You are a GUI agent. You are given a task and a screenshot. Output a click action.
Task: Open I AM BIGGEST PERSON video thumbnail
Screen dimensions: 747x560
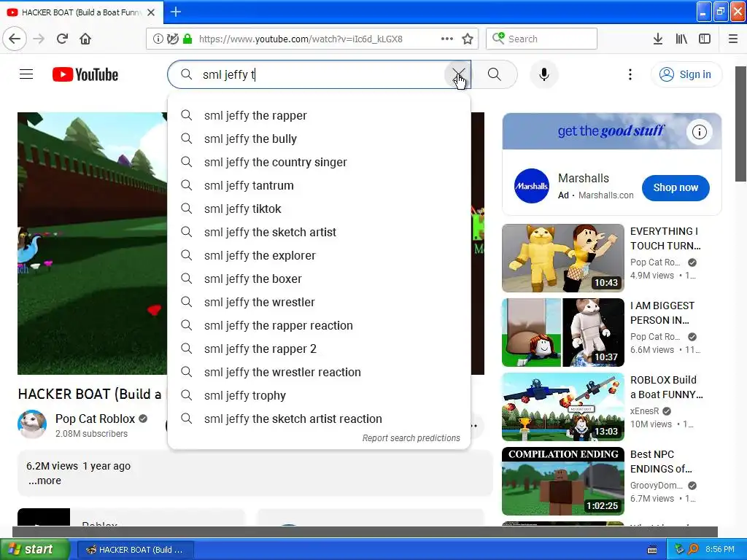pyautogui.click(x=563, y=332)
